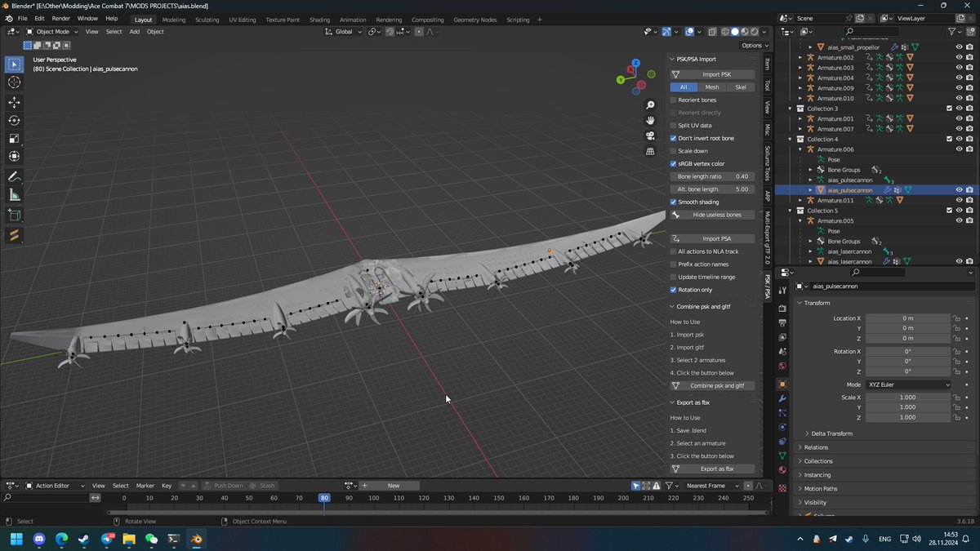
Task: Open Action Editor mode dropdown
Action: tap(54, 486)
